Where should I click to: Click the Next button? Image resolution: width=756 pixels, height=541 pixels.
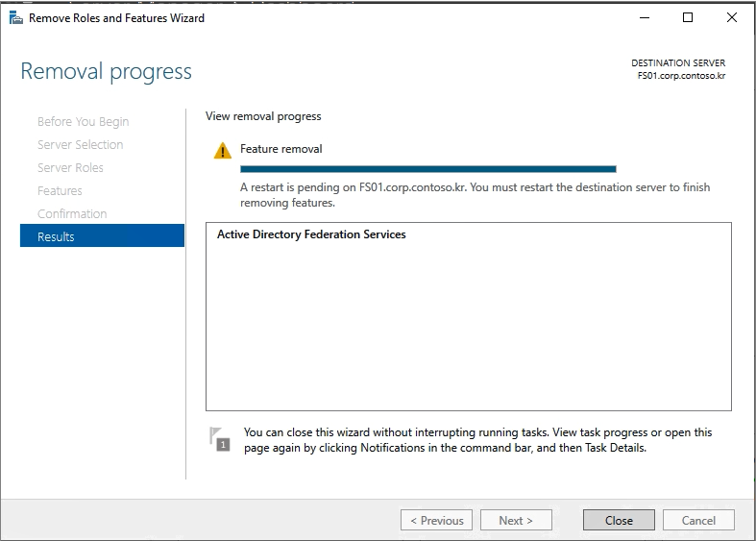tap(516, 520)
